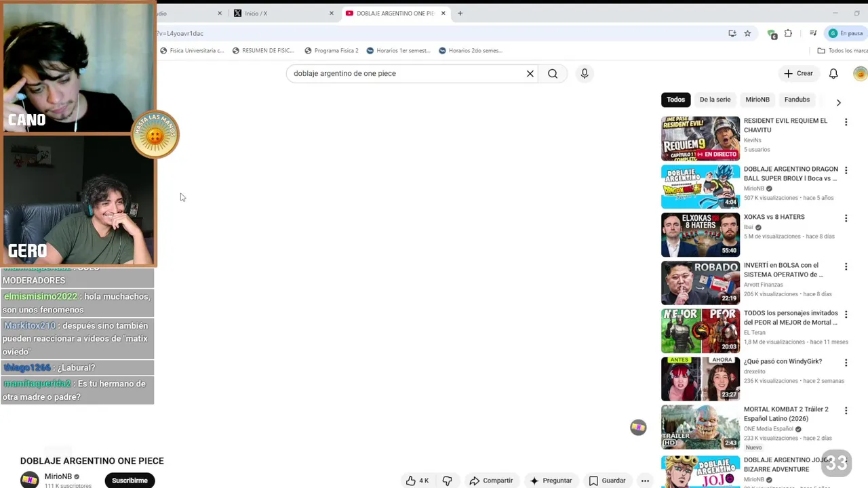This screenshot has width=868, height=488.
Task: Open the YouTube account avatar
Action: (860, 73)
